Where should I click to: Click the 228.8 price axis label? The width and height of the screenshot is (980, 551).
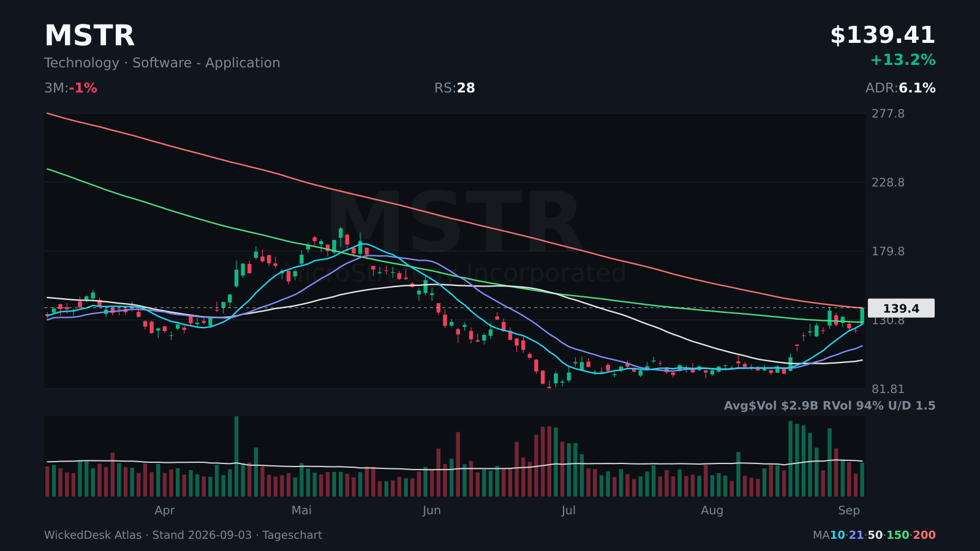tap(888, 182)
